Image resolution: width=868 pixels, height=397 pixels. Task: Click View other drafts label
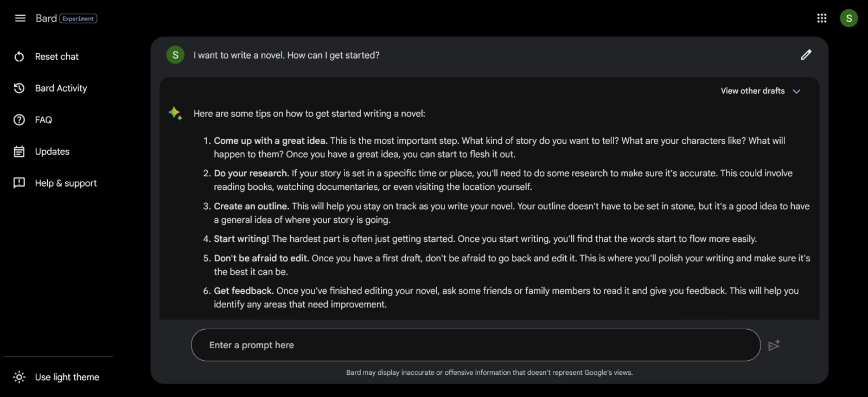752,91
